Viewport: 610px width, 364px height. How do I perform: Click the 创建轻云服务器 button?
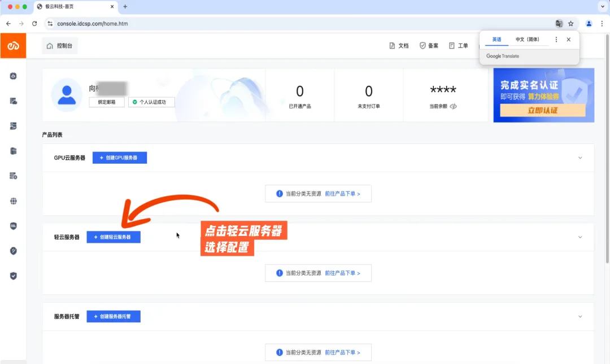pyautogui.click(x=114, y=237)
